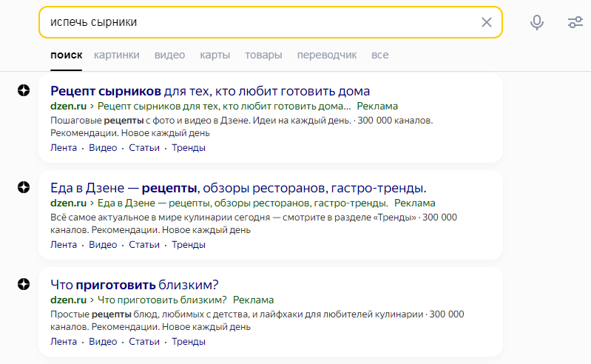Open 'Видео' sitelink under 'Еда в Дзене' result

(x=103, y=245)
